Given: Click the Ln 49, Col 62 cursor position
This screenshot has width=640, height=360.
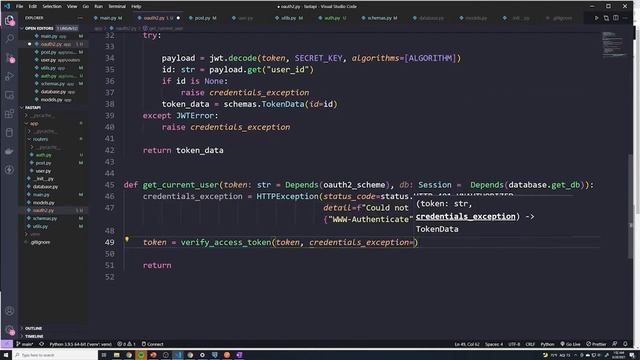Looking at the screenshot, I should click(x=467, y=344).
